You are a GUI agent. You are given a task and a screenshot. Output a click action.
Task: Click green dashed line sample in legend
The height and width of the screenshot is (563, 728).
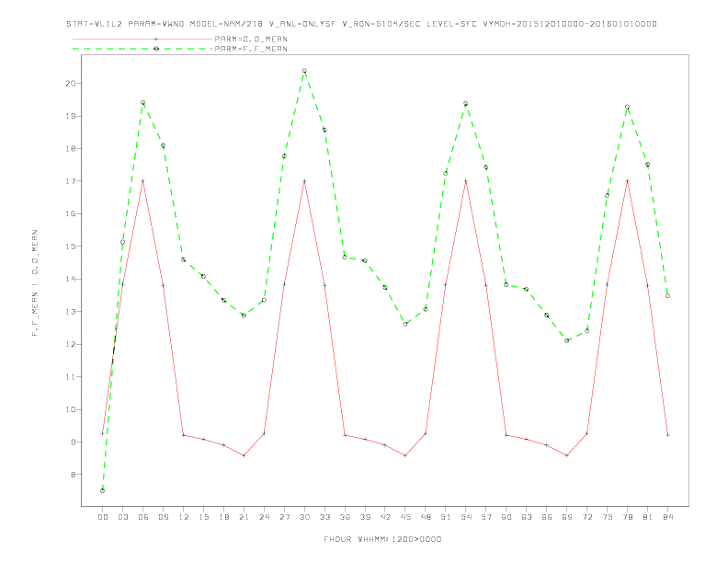click(x=142, y=49)
